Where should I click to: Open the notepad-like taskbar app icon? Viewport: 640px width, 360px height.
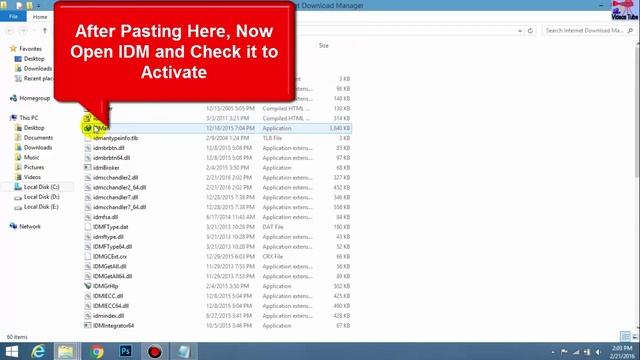coord(184,351)
